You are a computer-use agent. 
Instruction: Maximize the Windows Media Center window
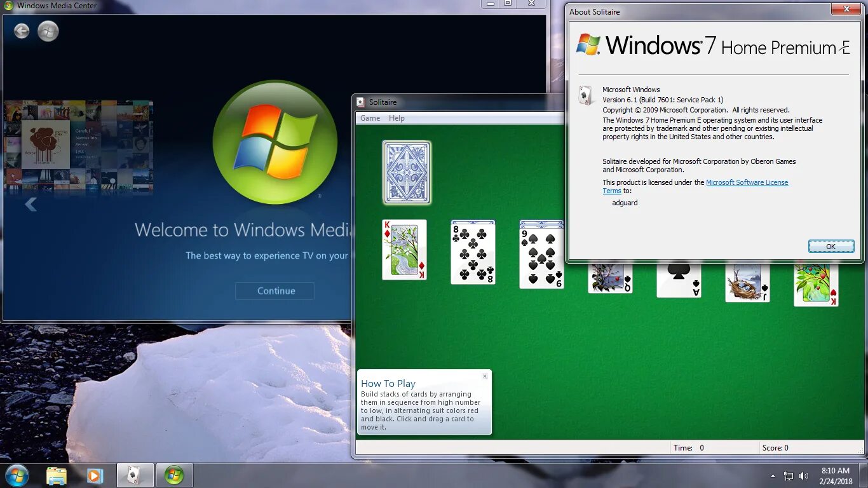point(508,3)
